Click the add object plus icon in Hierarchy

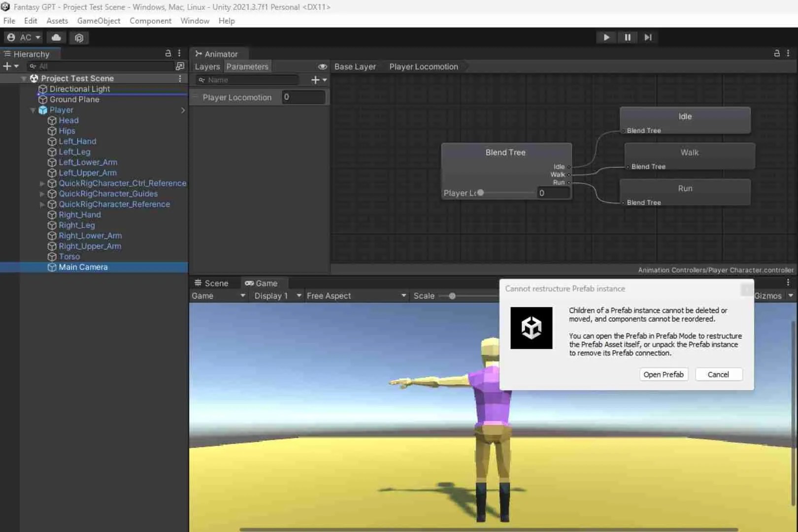7,66
